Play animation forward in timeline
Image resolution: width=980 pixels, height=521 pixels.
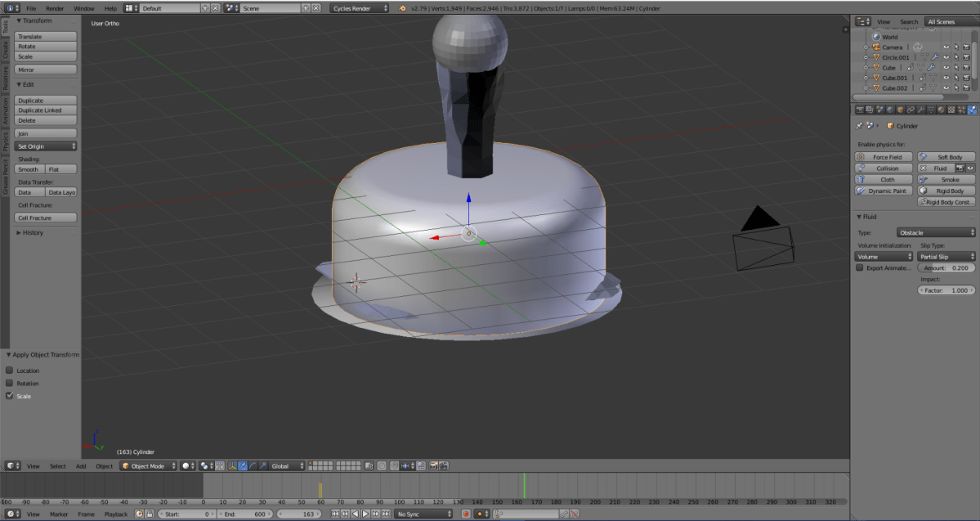(x=365, y=514)
